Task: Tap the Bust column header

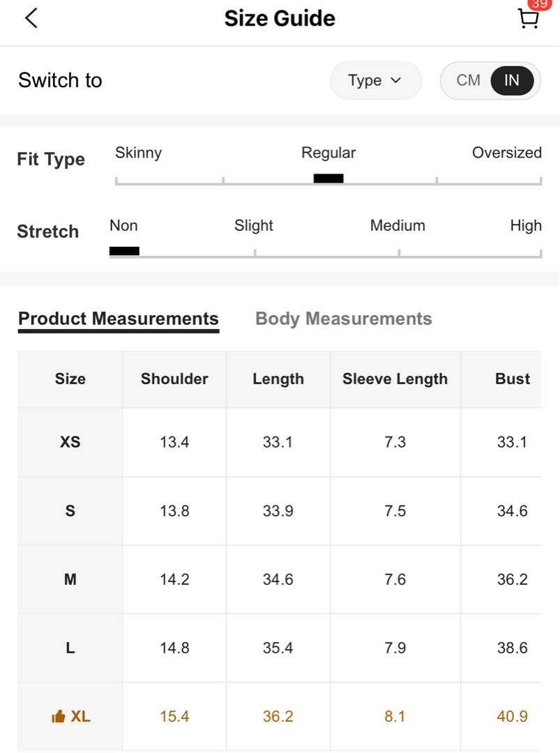Action: (x=513, y=379)
